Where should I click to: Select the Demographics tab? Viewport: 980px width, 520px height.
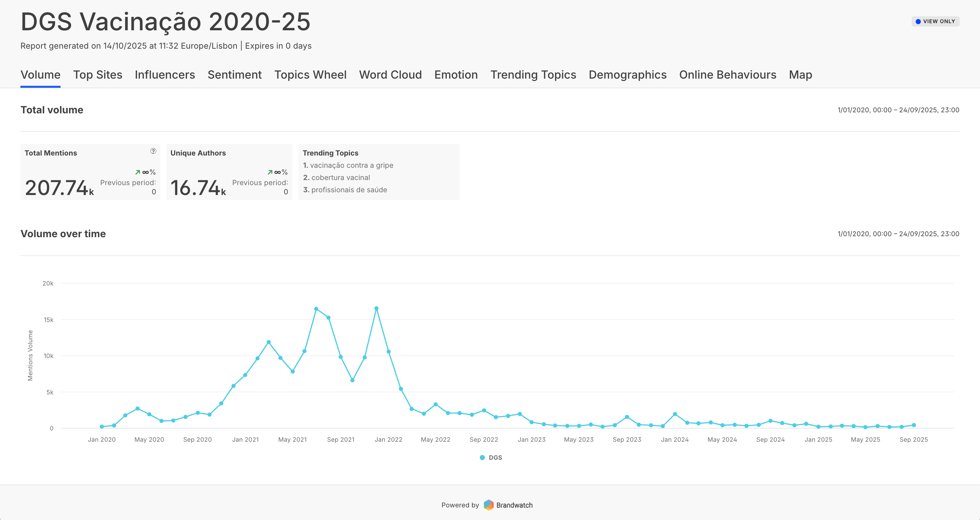coord(627,75)
